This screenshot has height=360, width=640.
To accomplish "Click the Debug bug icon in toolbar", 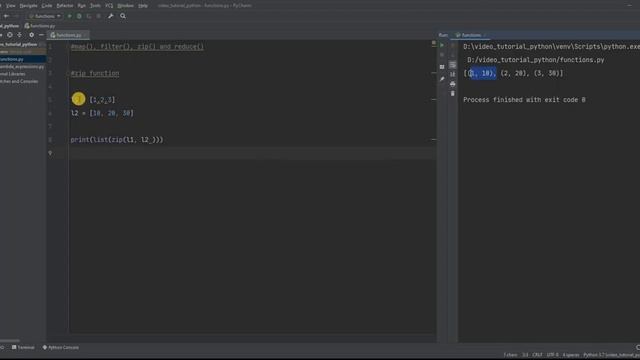I will (79, 16).
